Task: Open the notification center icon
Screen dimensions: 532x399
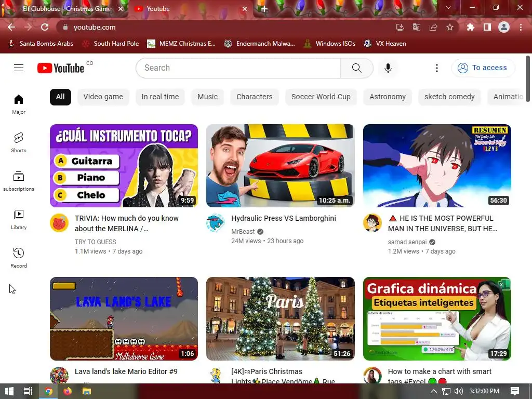Action: click(515, 391)
